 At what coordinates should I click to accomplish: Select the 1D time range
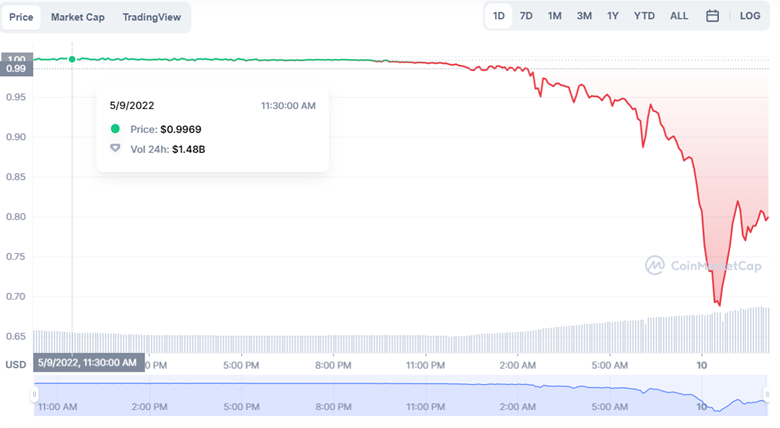pyautogui.click(x=498, y=16)
